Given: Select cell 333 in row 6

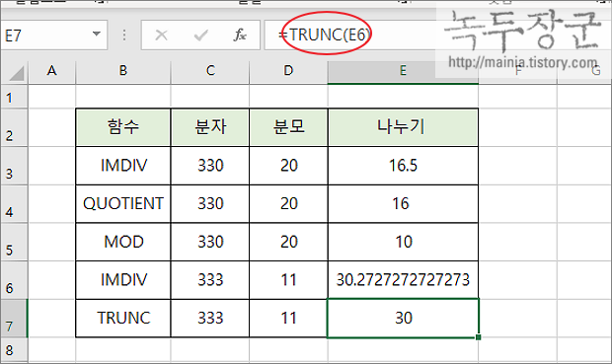Looking at the screenshot, I should click(x=210, y=280).
